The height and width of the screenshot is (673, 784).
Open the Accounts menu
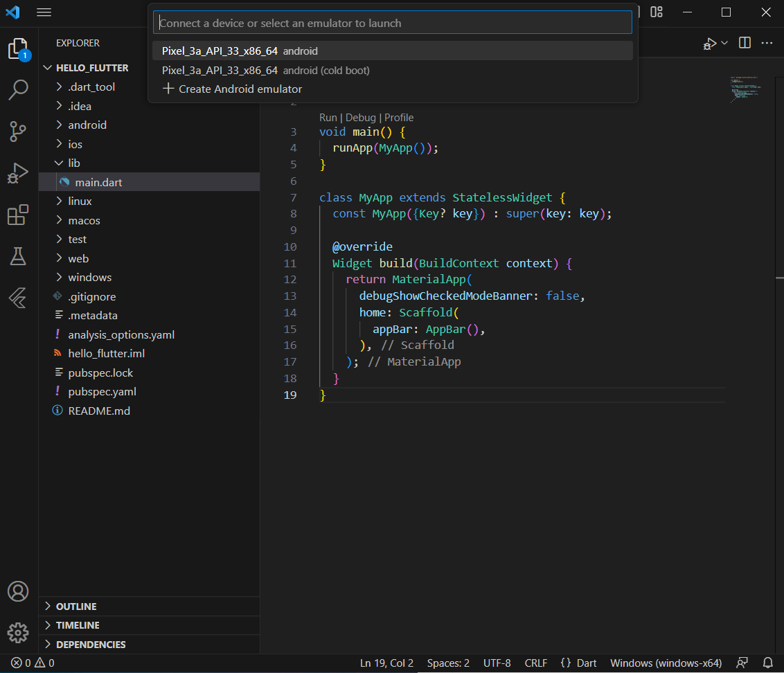point(18,591)
